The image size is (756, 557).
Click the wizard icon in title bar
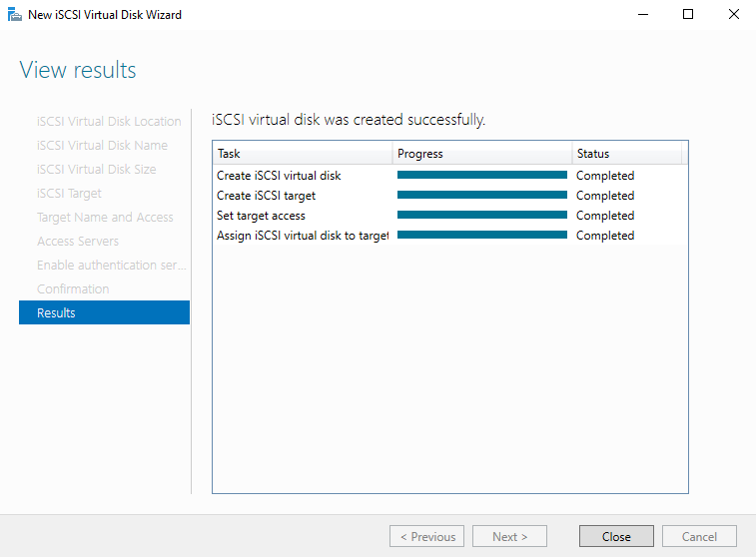(15, 15)
